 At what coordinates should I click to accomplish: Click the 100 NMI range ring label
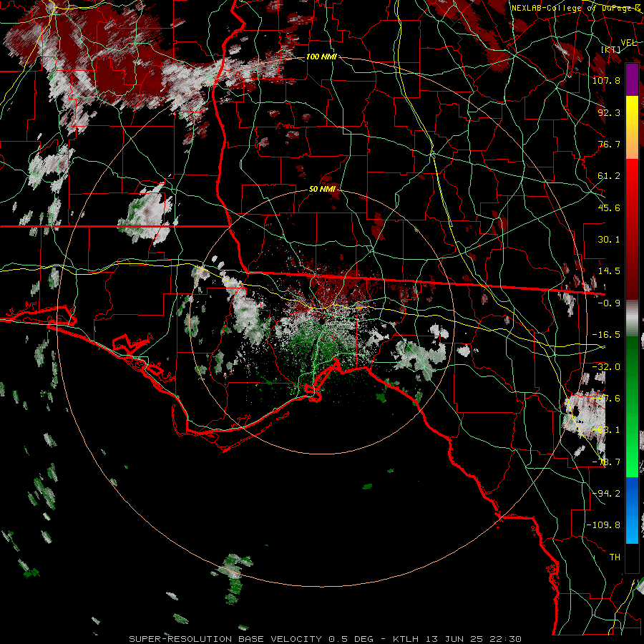321,57
